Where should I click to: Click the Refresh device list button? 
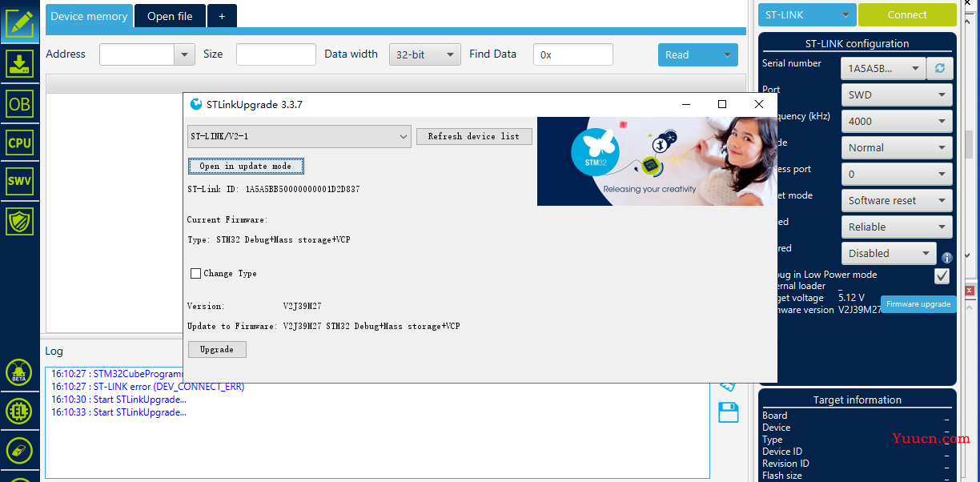pos(474,136)
